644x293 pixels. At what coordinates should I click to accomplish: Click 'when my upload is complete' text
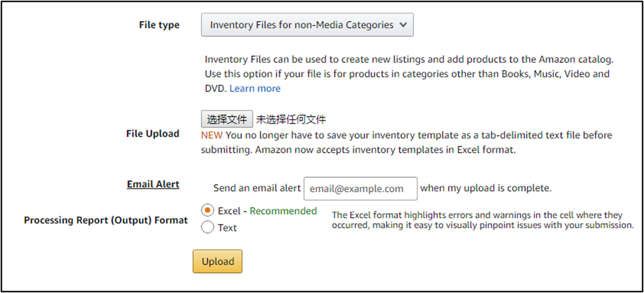[486, 188]
